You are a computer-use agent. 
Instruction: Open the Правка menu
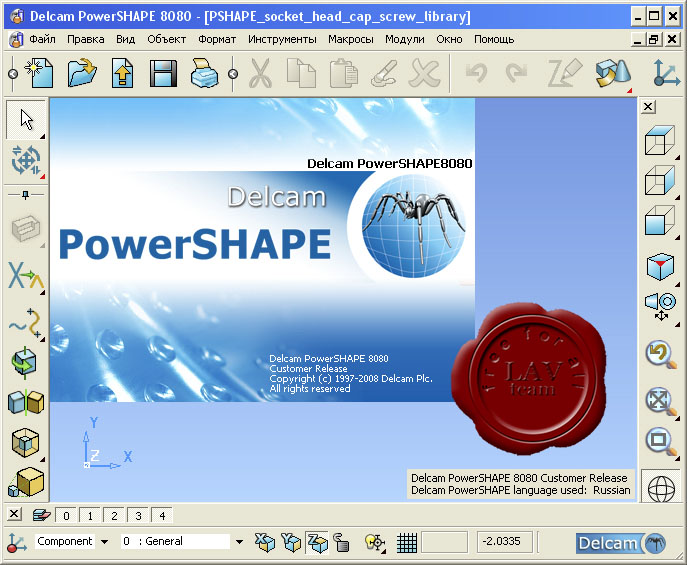[x=85, y=39]
